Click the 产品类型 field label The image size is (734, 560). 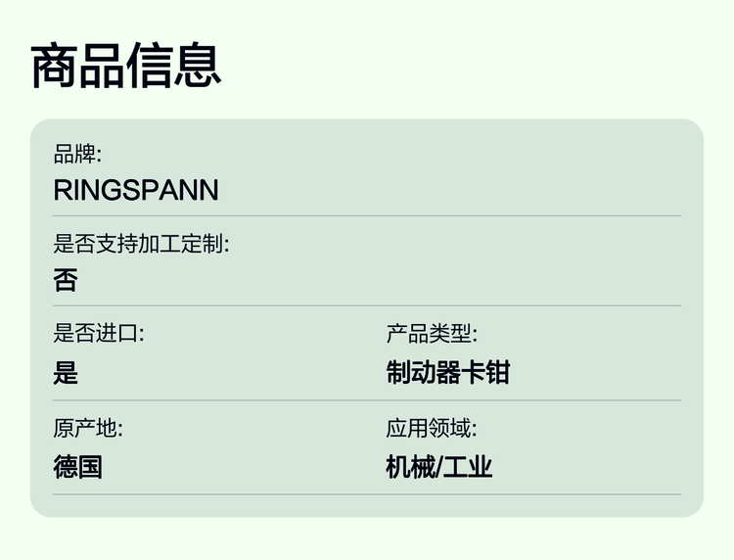coord(432,334)
